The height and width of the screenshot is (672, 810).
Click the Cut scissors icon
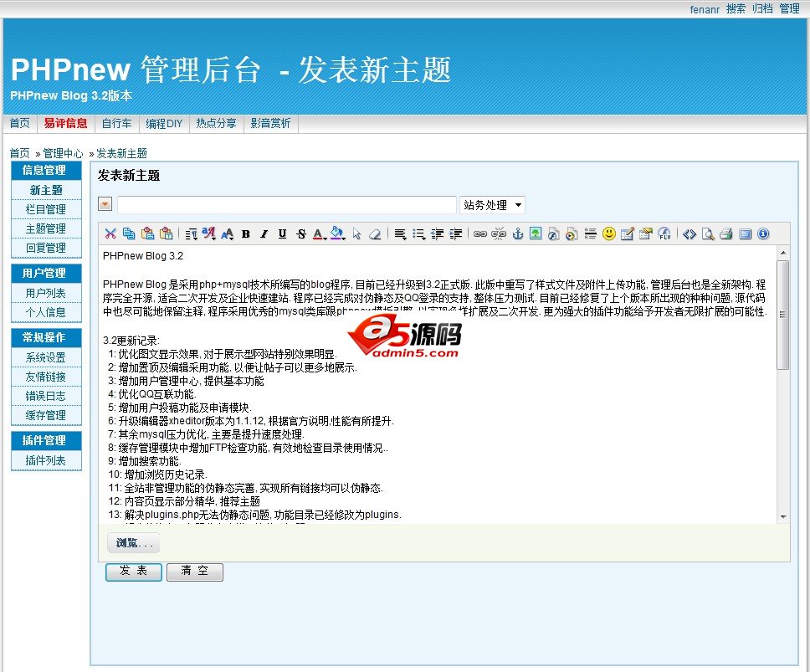coord(110,234)
